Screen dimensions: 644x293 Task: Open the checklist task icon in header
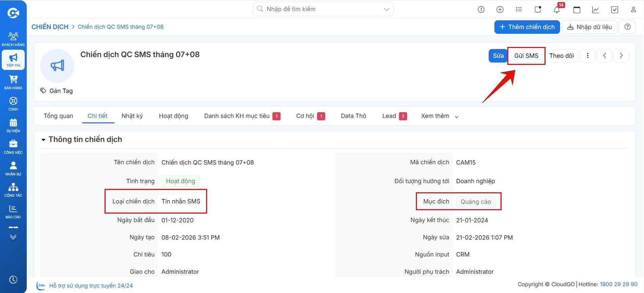[x=615, y=9]
